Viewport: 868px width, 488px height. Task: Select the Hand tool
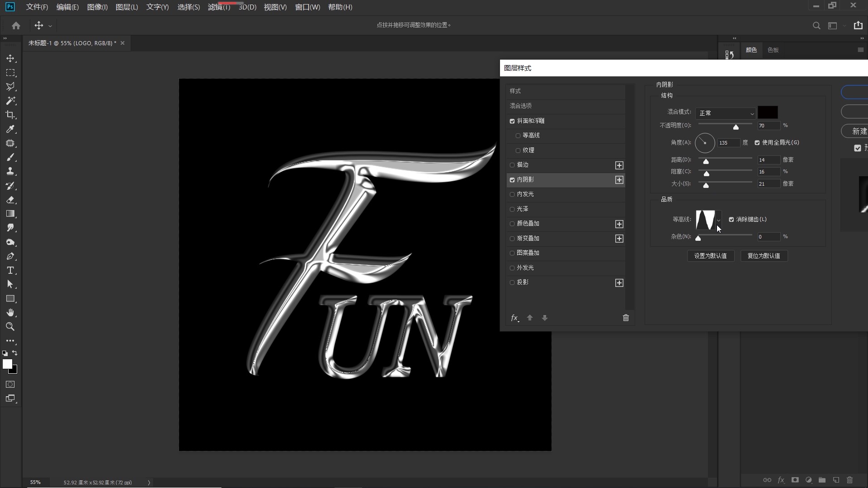[x=10, y=313]
